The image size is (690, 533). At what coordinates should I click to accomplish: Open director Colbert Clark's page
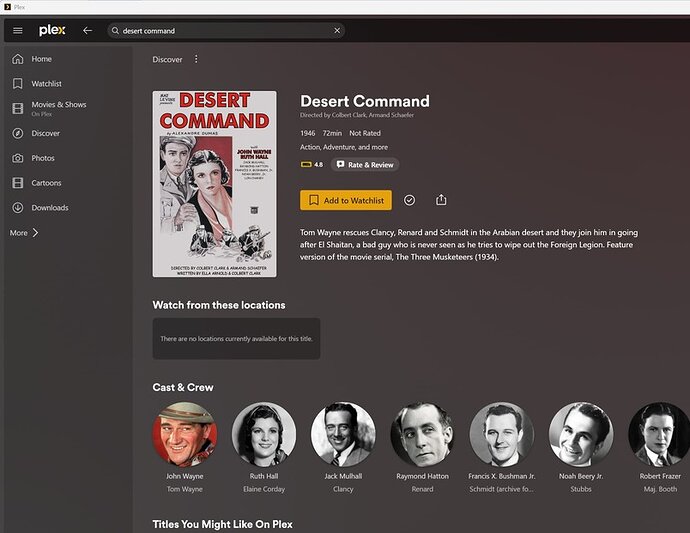[x=349, y=115]
